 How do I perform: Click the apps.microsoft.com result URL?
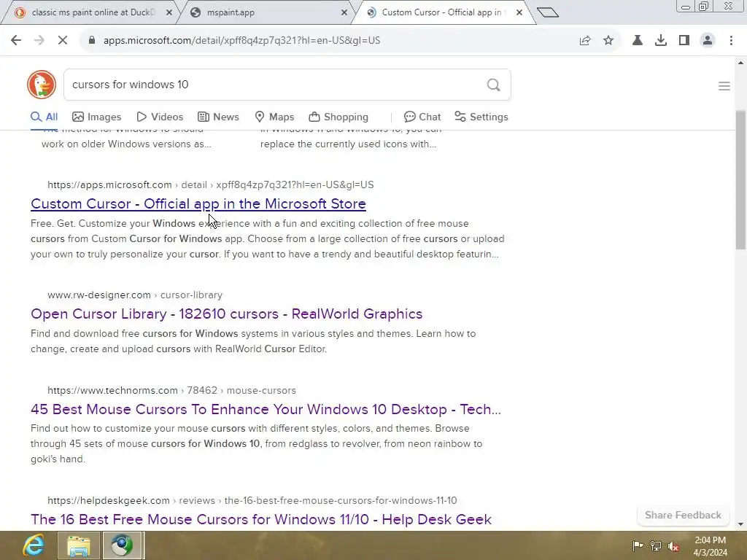coord(211,184)
